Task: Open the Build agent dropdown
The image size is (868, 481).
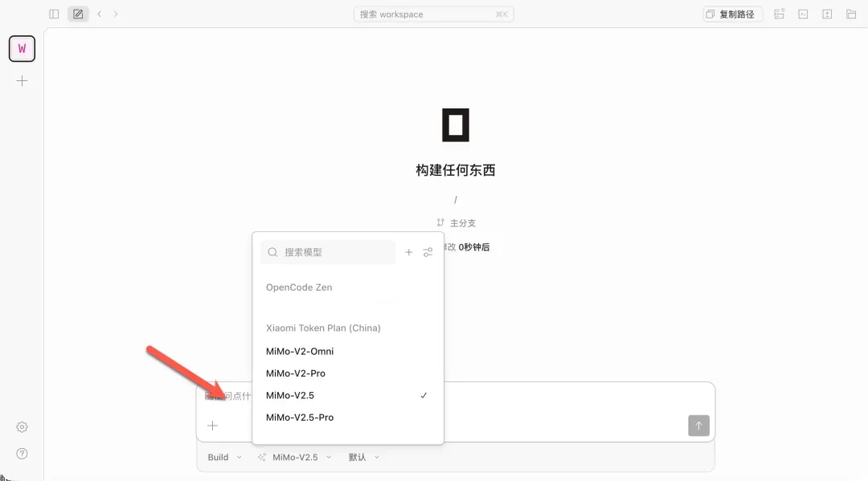Action: pos(224,457)
